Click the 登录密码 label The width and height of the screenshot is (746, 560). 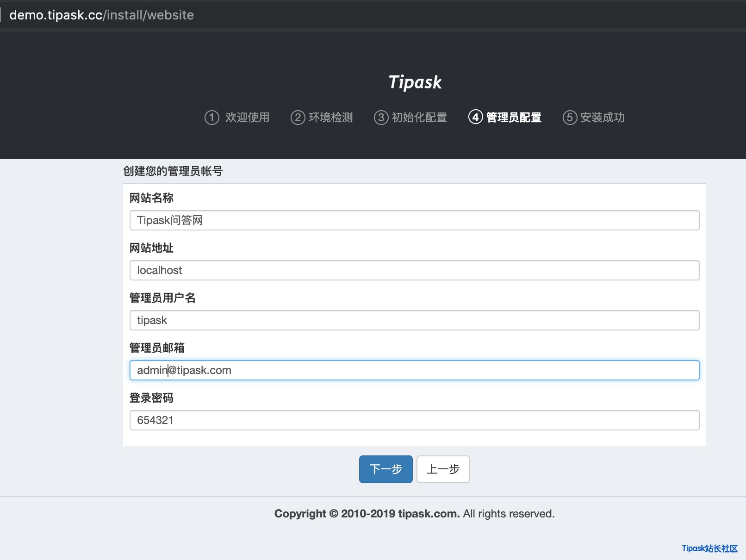pos(151,398)
